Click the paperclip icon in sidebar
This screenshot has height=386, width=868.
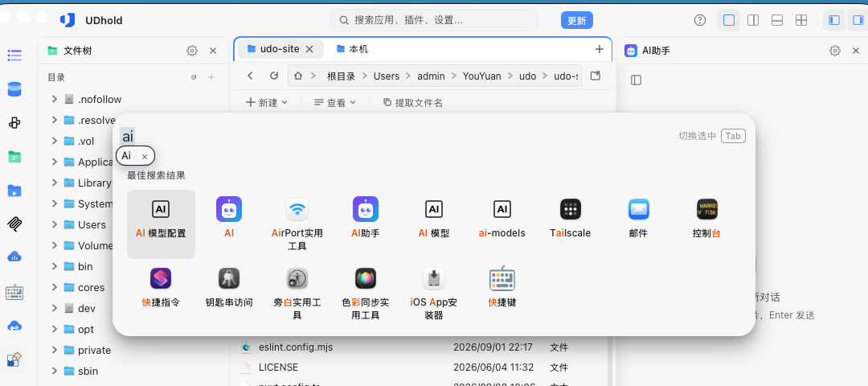[x=14, y=224]
